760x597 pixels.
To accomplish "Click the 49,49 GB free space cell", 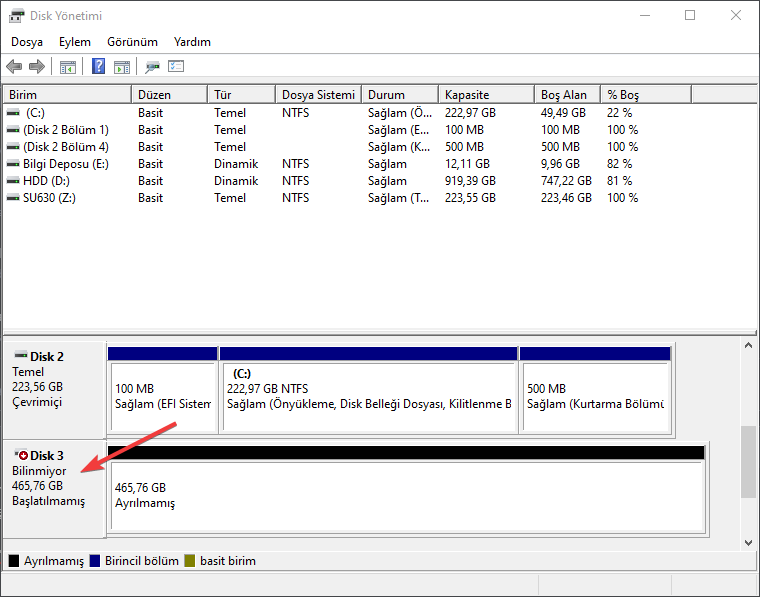I will [563, 113].
